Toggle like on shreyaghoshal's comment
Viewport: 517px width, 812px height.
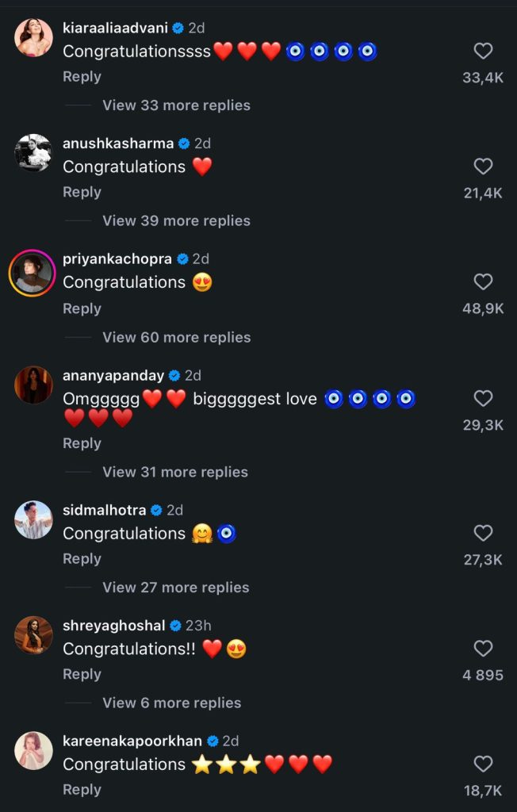coord(484,648)
